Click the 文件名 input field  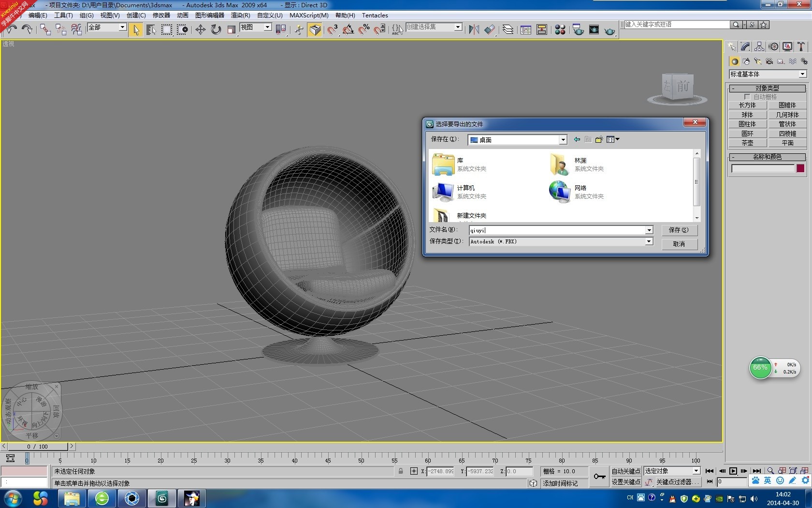(x=557, y=230)
